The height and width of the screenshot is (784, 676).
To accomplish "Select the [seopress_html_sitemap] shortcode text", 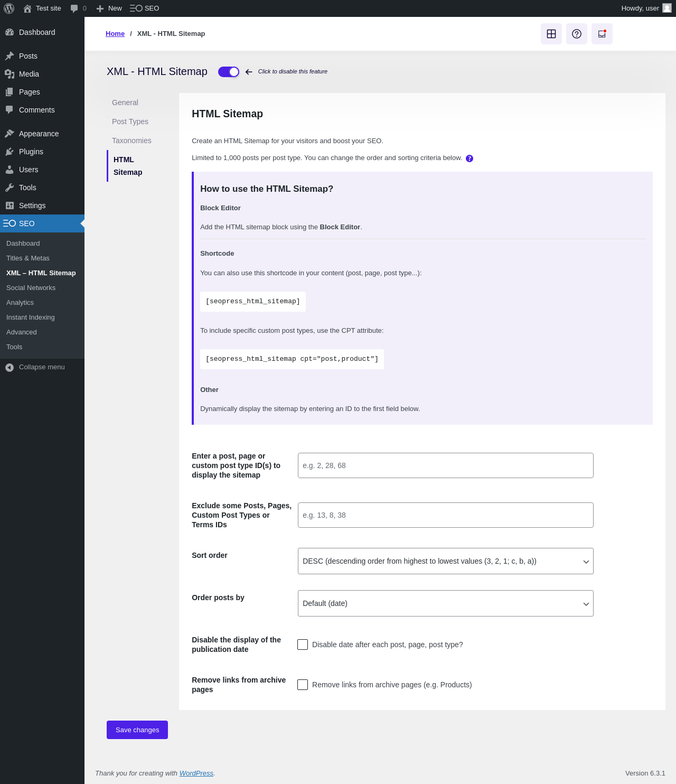I will tap(253, 302).
